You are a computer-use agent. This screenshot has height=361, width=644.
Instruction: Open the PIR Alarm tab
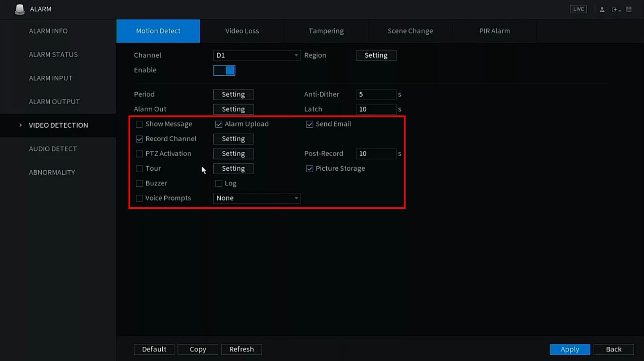(494, 31)
